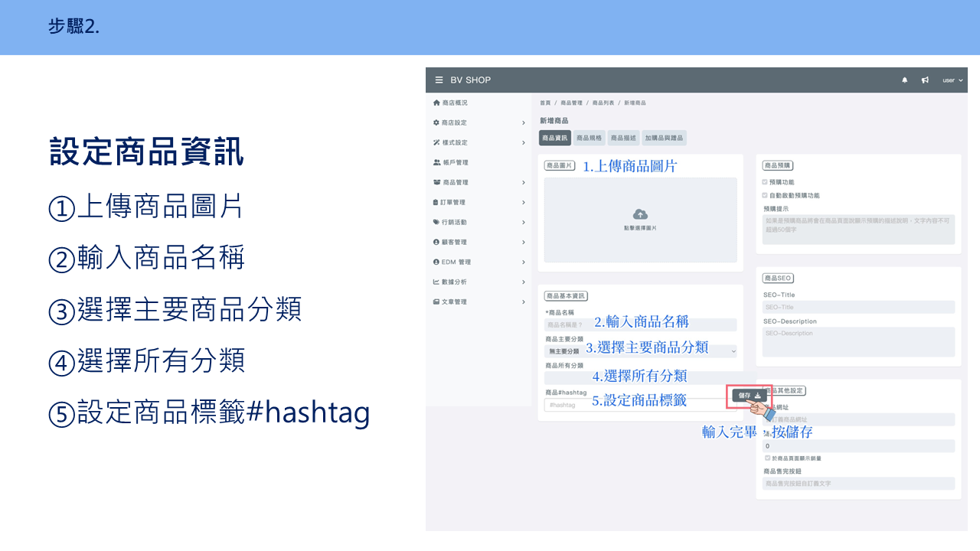Viewport: 980px width, 551px height.
Task: Click the custom product URL field
Action: [x=859, y=419]
